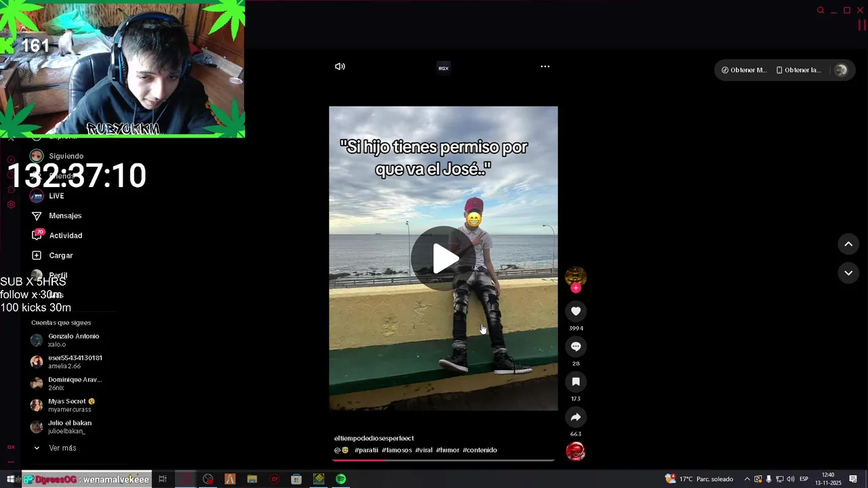Viewport: 868px width, 488px height.
Task: Click the RGX logo above the video
Action: pos(443,68)
